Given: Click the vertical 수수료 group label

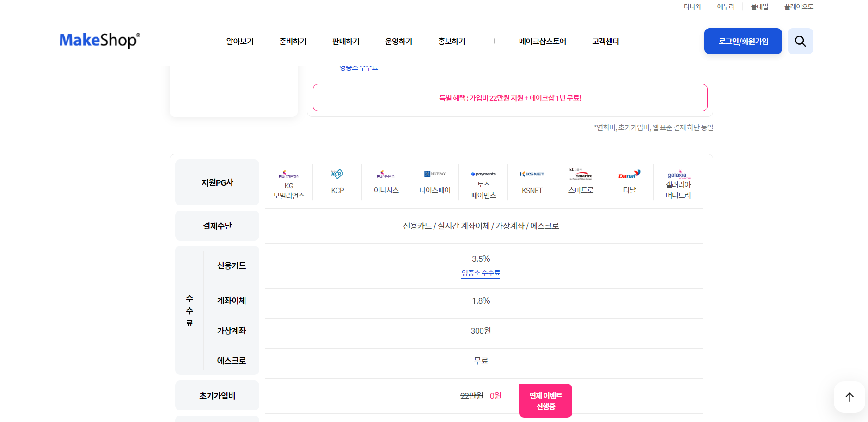Looking at the screenshot, I should (189, 311).
